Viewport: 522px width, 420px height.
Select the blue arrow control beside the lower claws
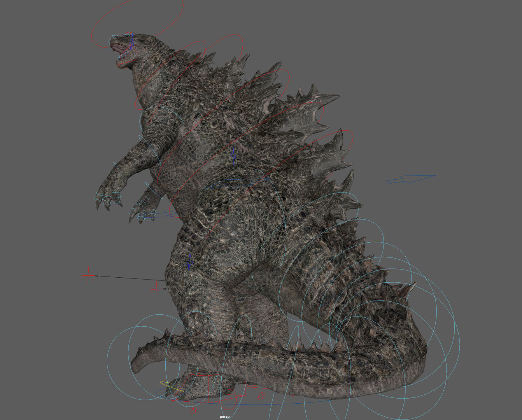(x=156, y=215)
